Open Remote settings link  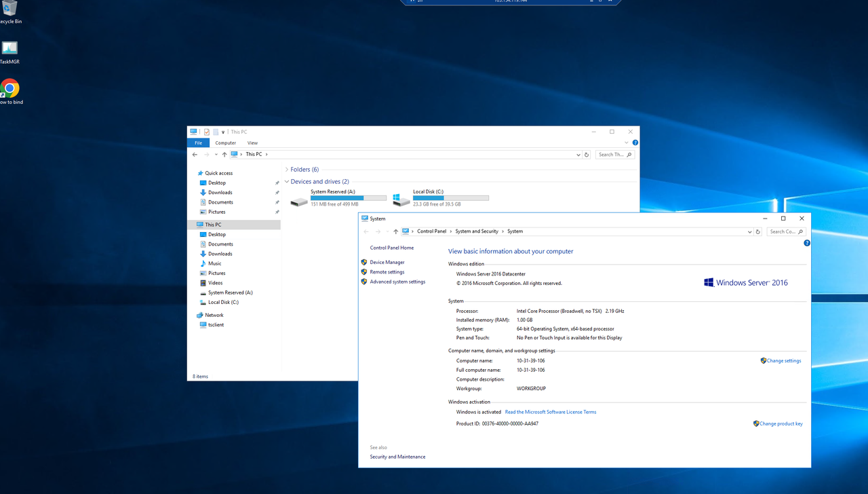click(387, 272)
